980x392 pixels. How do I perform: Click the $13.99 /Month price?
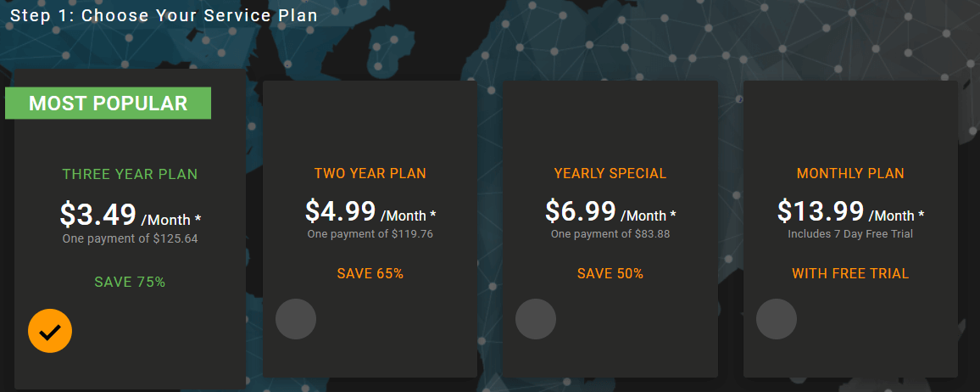850,210
